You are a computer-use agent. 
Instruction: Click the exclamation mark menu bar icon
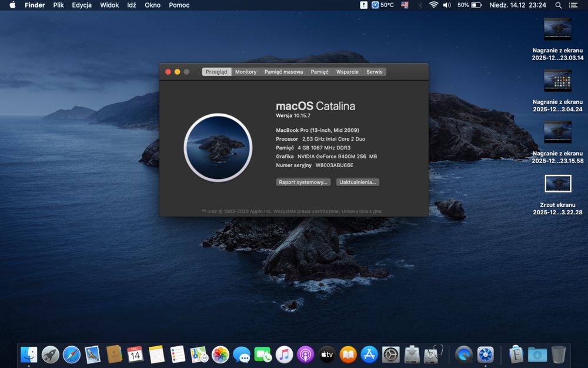pos(363,5)
